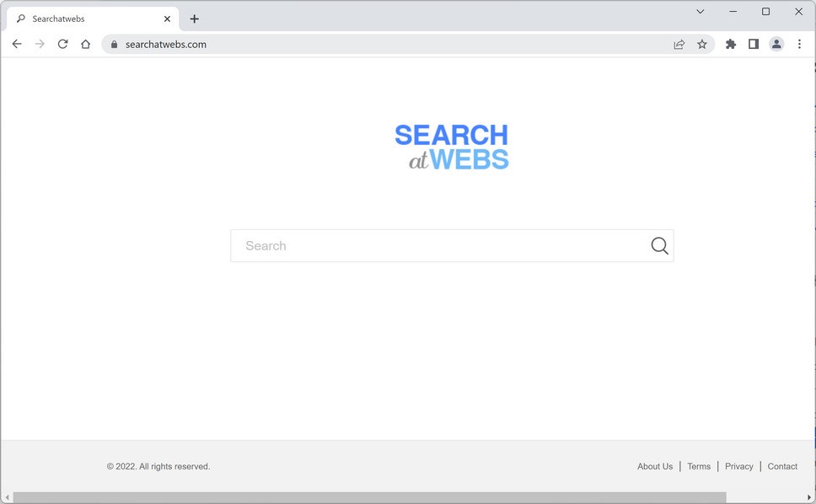The width and height of the screenshot is (816, 504).
Task: Close the browser window
Action: 798,12
